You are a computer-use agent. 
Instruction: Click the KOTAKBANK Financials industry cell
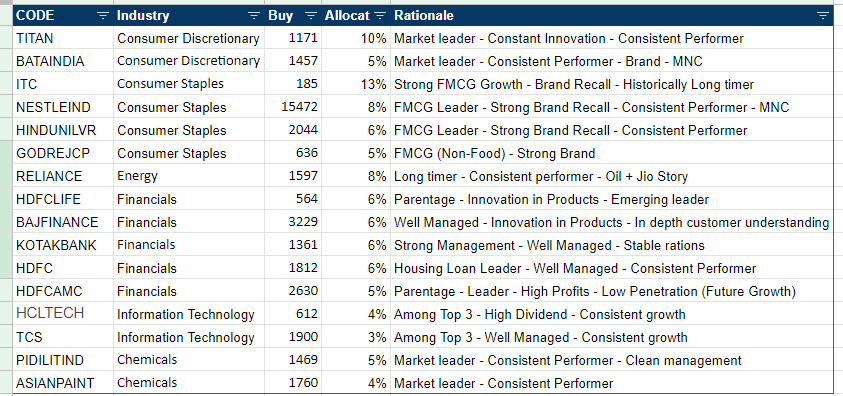coord(189,245)
